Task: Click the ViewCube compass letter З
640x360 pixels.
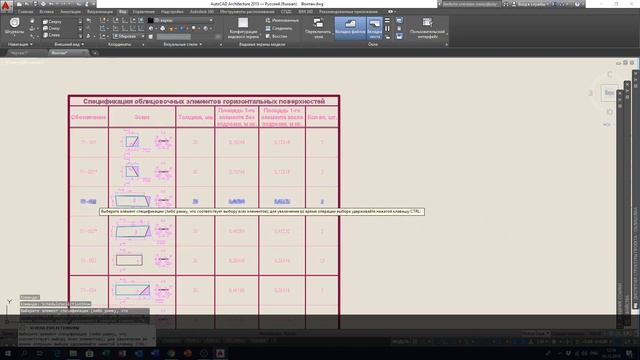Action: pos(590,93)
